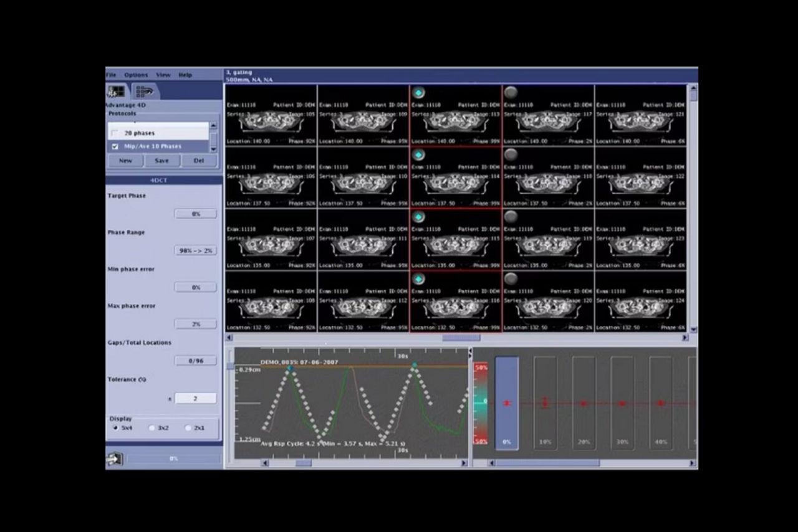This screenshot has width=798, height=532.
Task: Open the Options menu
Action: pos(136,74)
